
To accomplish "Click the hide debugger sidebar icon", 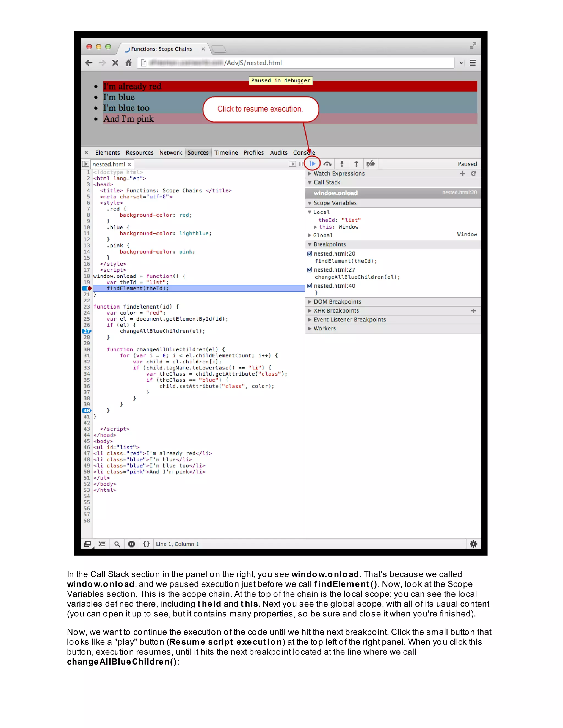I will pyautogui.click(x=292, y=164).
